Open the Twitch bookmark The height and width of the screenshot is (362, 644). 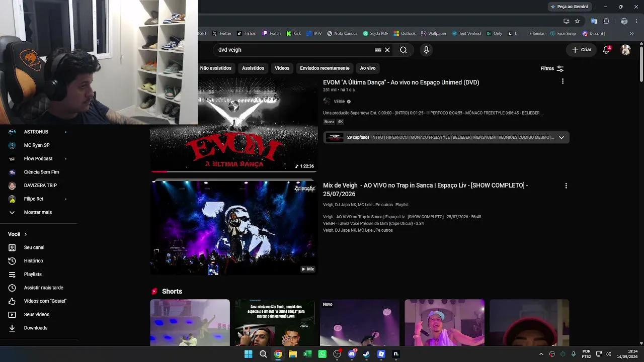point(271,34)
